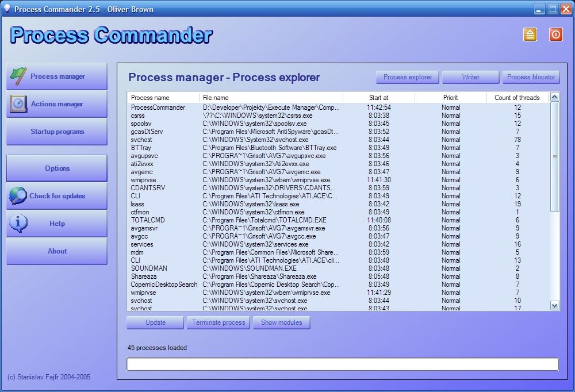The height and width of the screenshot is (392, 575).
Task: Click the Show modules button
Action: coord(281,322)
